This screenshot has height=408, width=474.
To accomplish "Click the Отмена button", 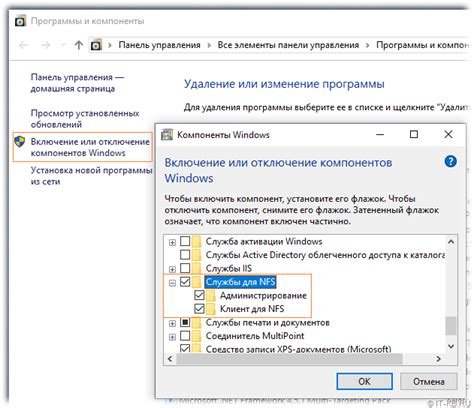I will 429,381.
